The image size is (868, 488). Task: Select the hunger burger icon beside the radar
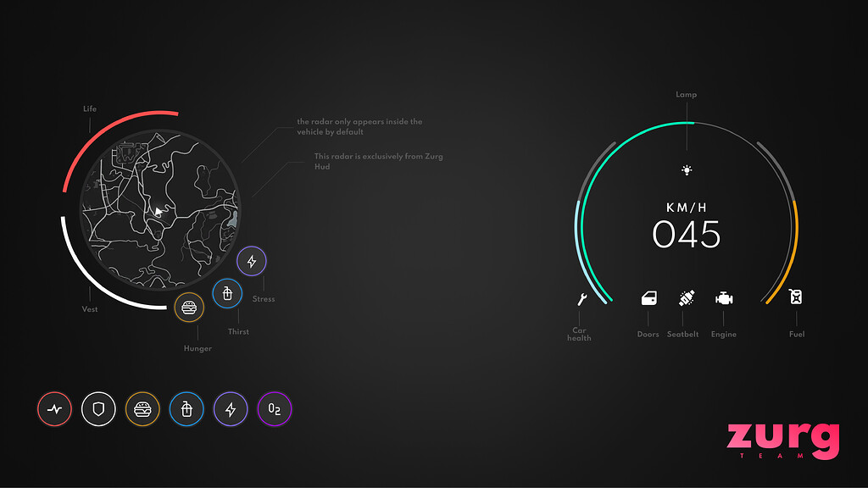point(189,307)
